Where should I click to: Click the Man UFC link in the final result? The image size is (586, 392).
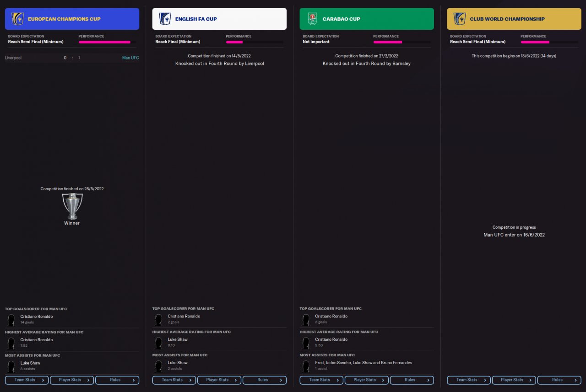tap(130, 58)
